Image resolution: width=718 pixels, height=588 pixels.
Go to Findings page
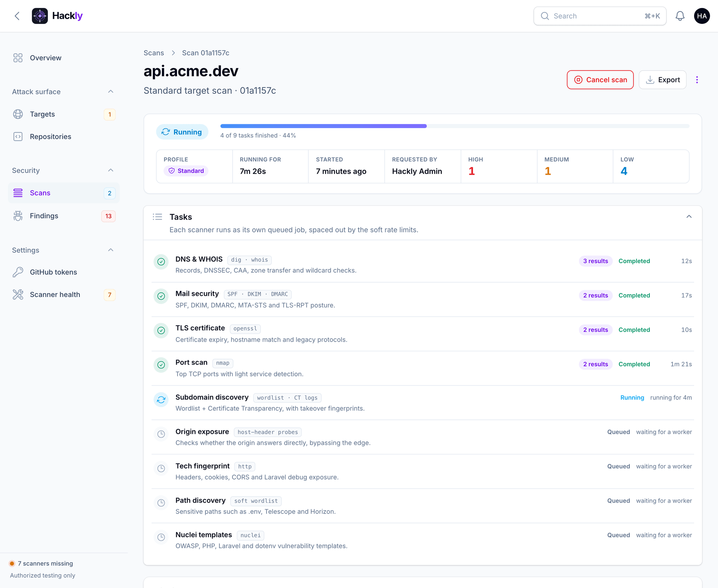click(x=64, y=216)
